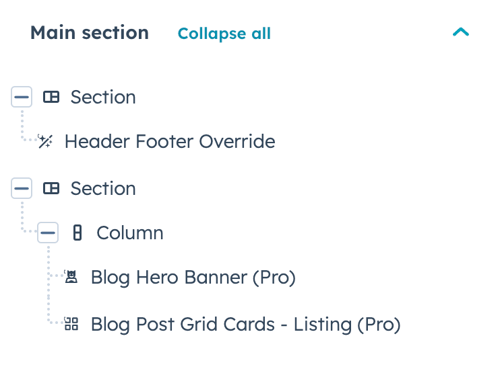This screenshot has height=371, width=500.
Task: Click the Main section heading
Action: click(89, 33)
